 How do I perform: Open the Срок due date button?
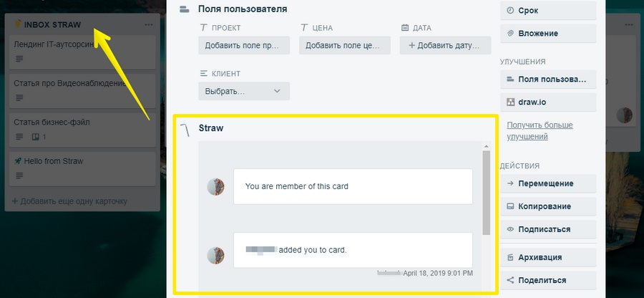coord(548,10)
